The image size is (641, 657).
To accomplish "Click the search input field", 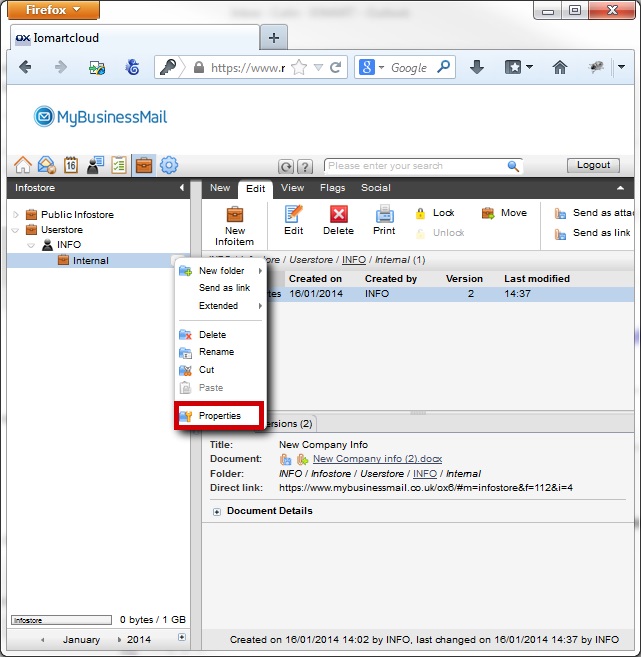I will [x=416, y=166].
